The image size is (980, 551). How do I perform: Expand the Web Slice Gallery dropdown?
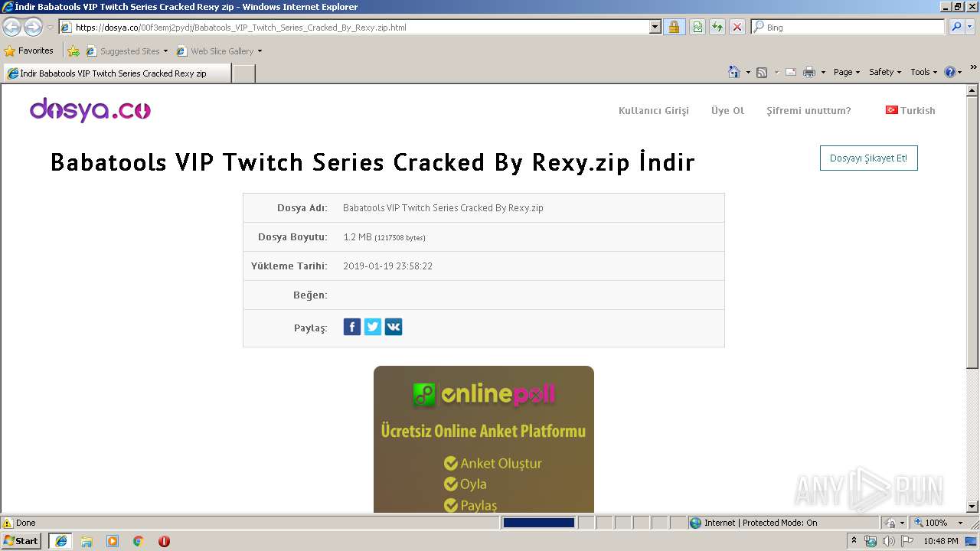click(x=260, y=51)
